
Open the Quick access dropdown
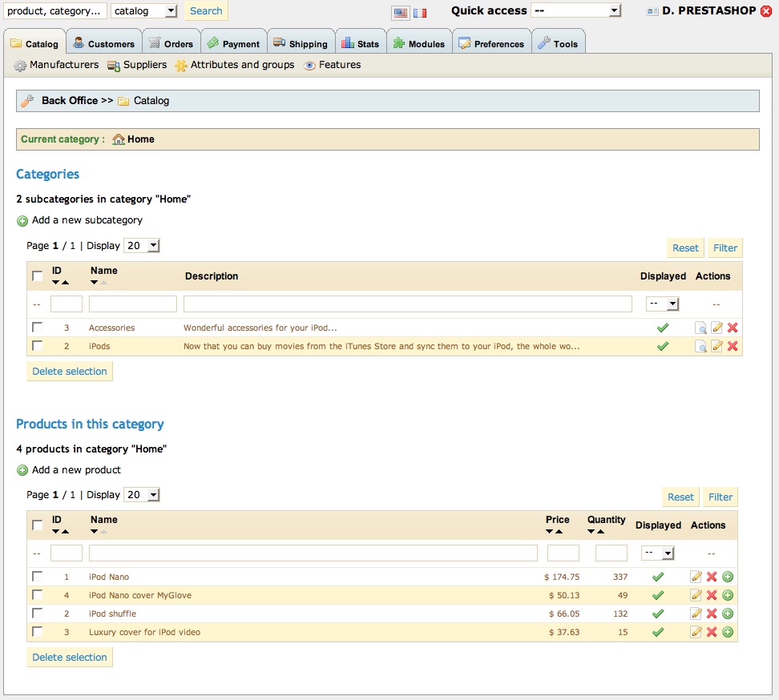pyautogui.click(x=575, y=10)
